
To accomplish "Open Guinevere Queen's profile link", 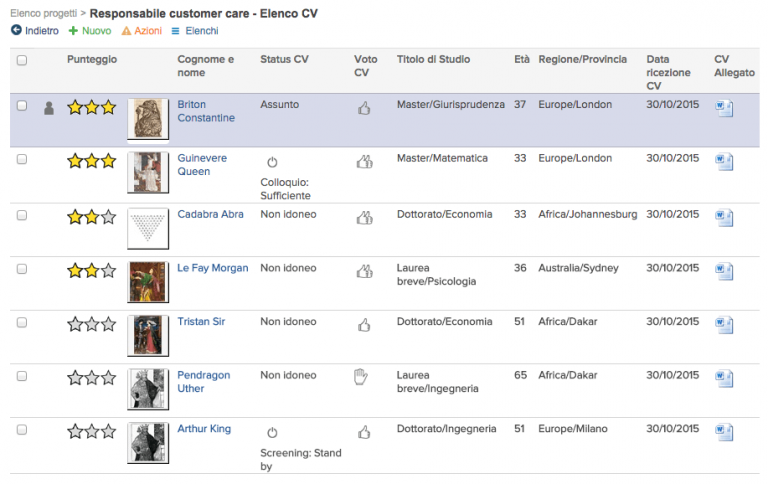I will (x=202, y=165).
